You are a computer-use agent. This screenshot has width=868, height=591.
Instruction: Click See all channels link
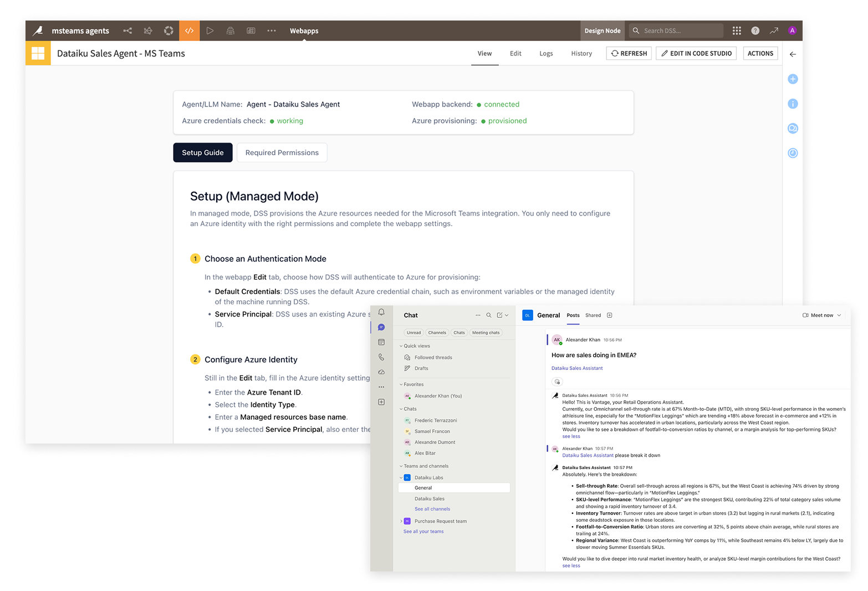click(x=432, y=509)
